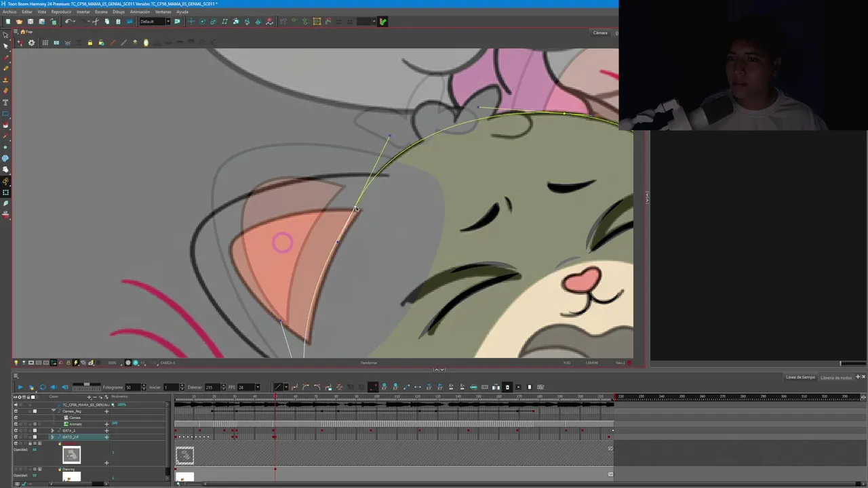
Task: Click the jog playback speed slider
Action: point(87,384)
